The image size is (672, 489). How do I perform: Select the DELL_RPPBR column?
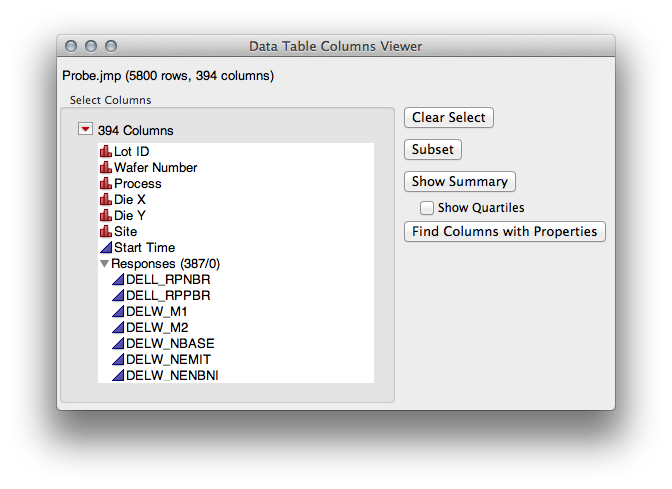pyautogui.click(x=168, y=296)
